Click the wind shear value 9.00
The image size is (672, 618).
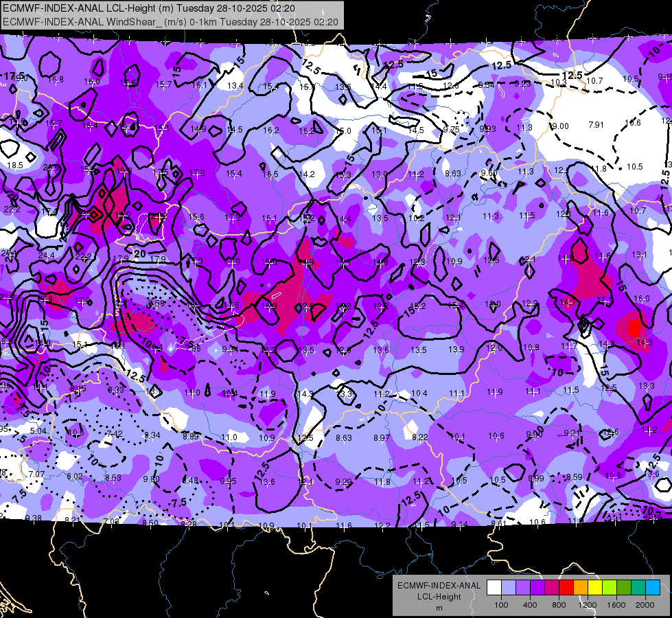coord(559,126)
